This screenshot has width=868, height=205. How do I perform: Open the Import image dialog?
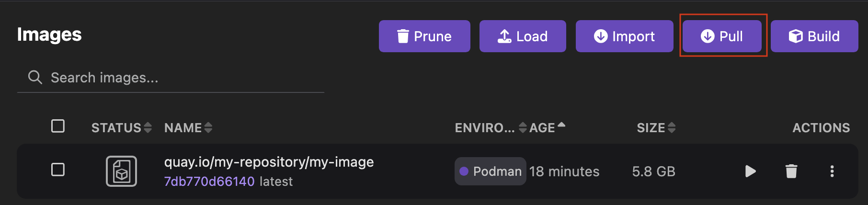pyautogui.click(x=624, y=36)
